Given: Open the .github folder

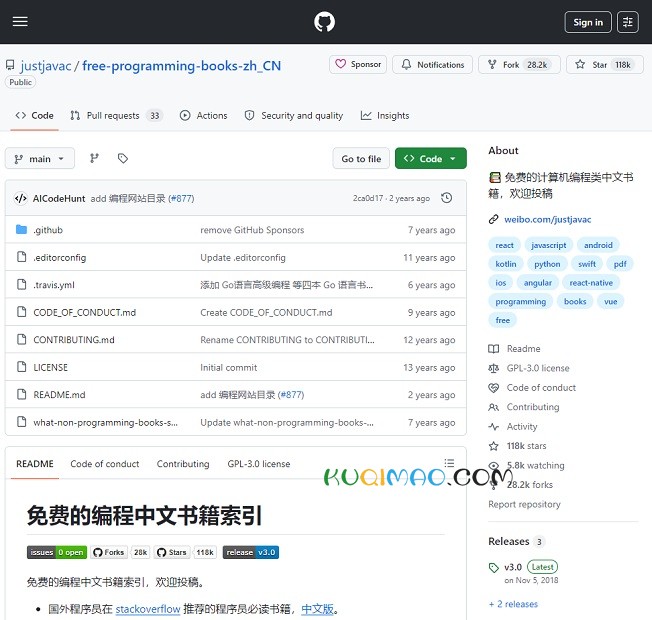Looking at the screenshot, I should [48, 230].
